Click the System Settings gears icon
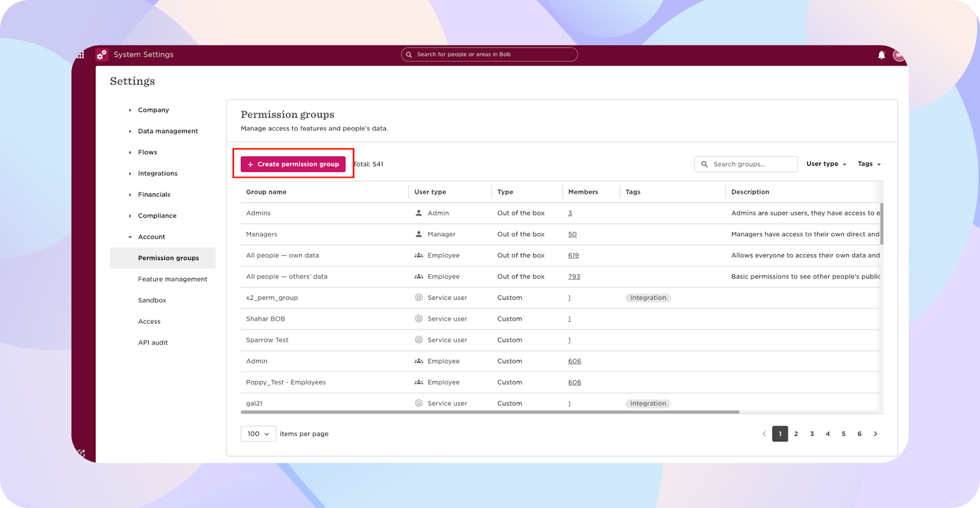The height and width of the screenshot is (508, 980). pos(102,54)
